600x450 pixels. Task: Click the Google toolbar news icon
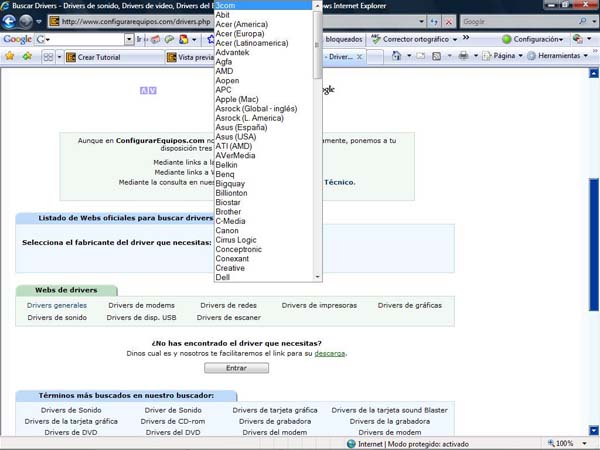(x=155, y=39)
